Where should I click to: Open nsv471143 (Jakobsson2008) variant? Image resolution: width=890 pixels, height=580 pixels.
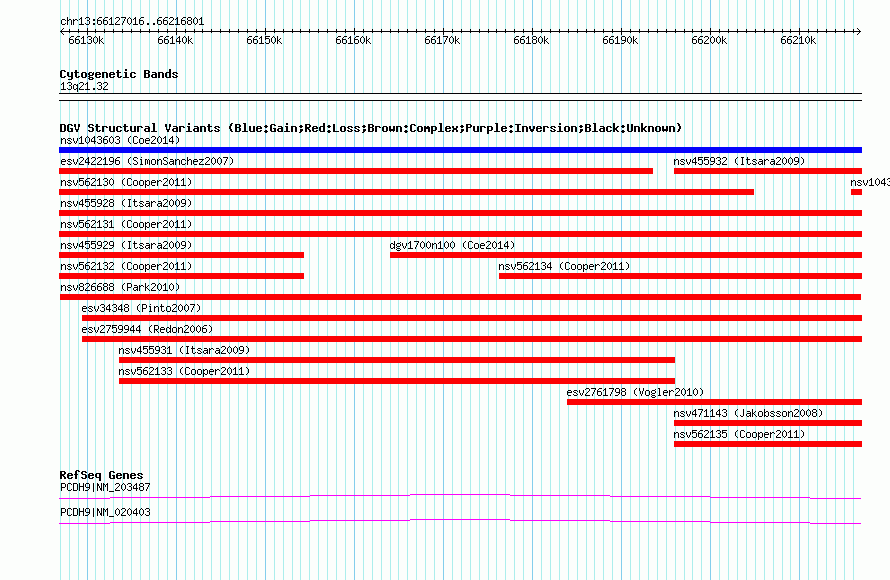click(x=748, y=413)
